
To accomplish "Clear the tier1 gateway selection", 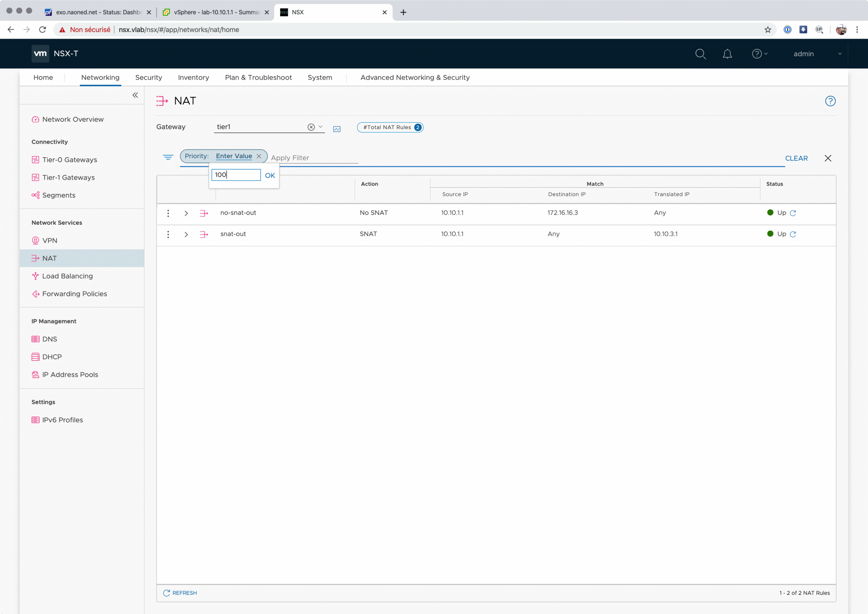I will (311, 127).
